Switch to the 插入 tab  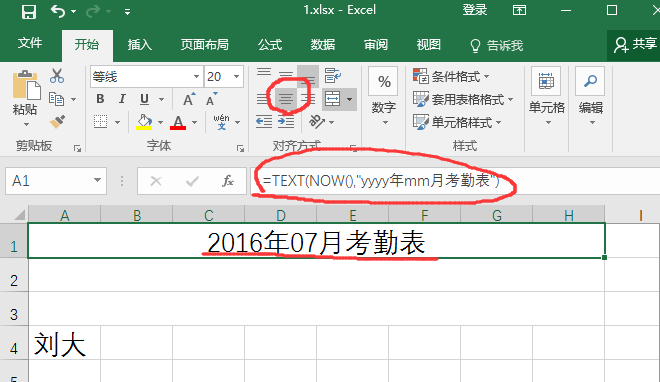[140, 45]
